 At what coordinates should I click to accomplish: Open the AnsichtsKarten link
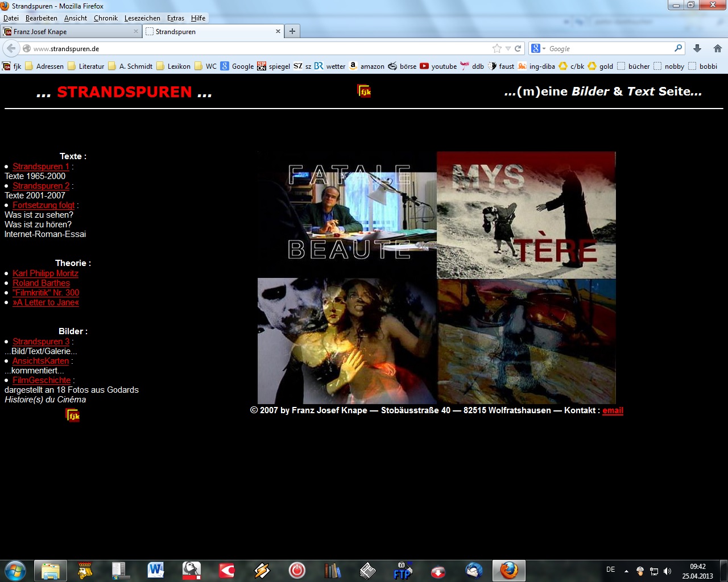tap(41, 361)
